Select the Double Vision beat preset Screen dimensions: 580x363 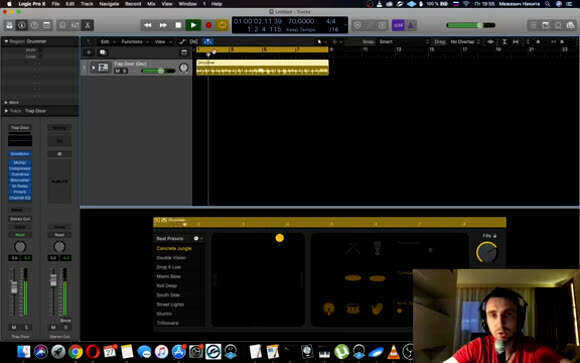point(171,258)
